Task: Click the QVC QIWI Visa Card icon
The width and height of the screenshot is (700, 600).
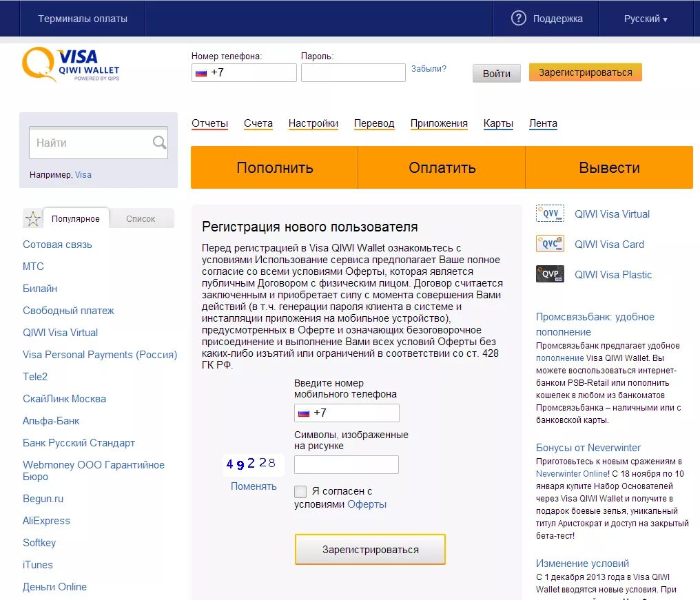Action: coord(550,244)
